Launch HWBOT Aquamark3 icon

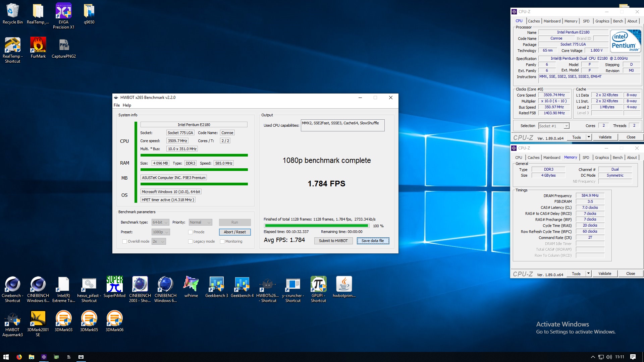click(x=13, y=324)
